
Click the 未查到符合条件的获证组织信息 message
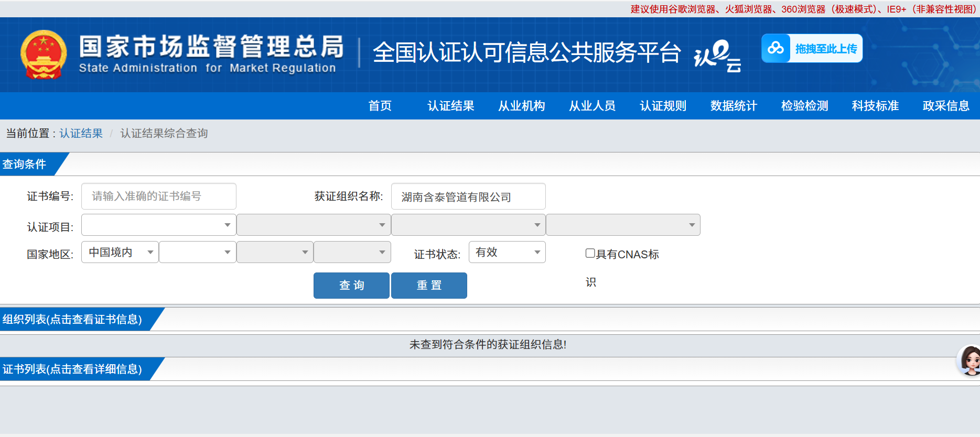pos(488,344)
